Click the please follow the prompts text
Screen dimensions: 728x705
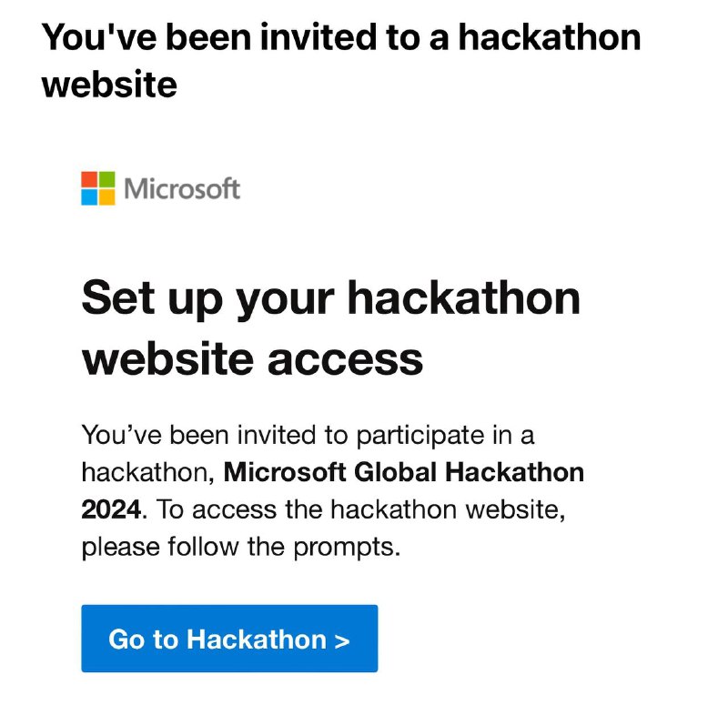pyautogui.click(x=240, y=548)
